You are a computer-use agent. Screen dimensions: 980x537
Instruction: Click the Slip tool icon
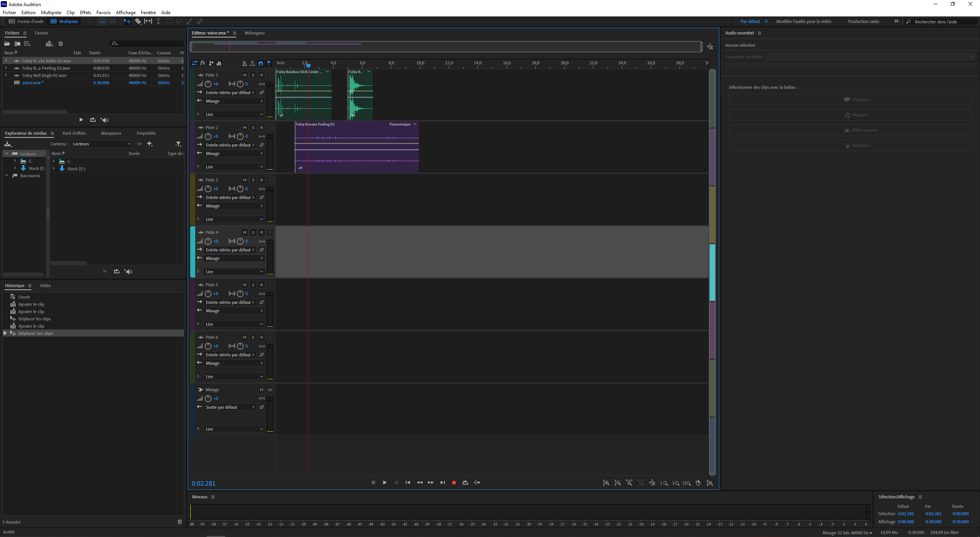click(148, 21)
